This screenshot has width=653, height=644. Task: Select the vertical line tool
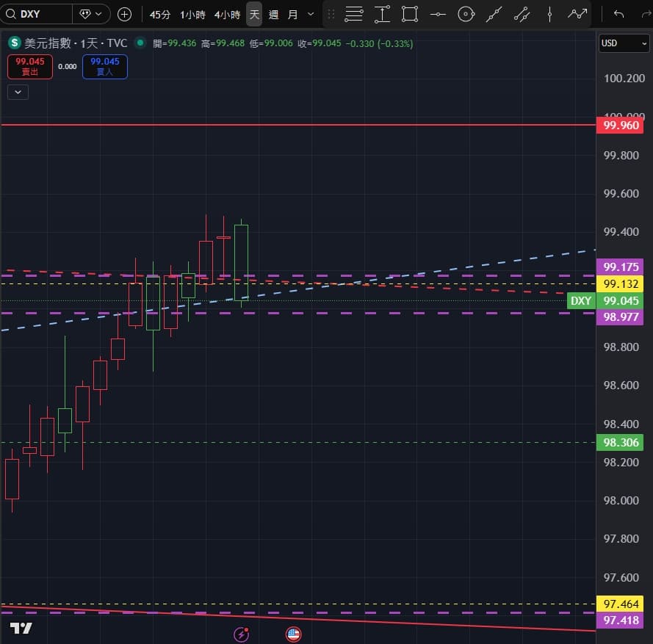tap(549, 14)
